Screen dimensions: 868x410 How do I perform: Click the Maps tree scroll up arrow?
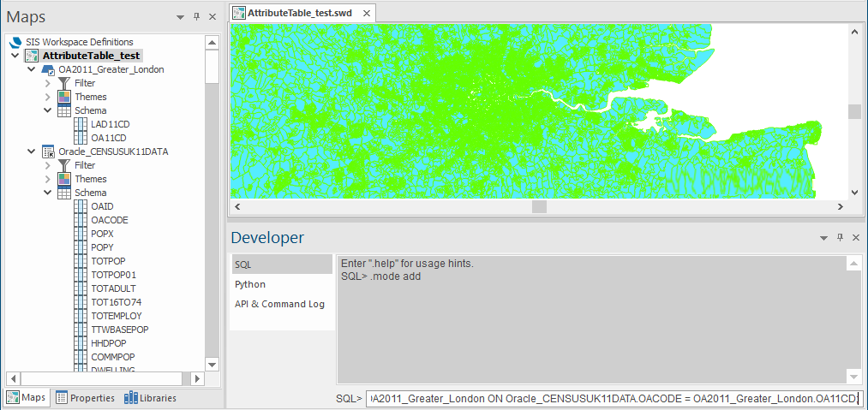212,43
